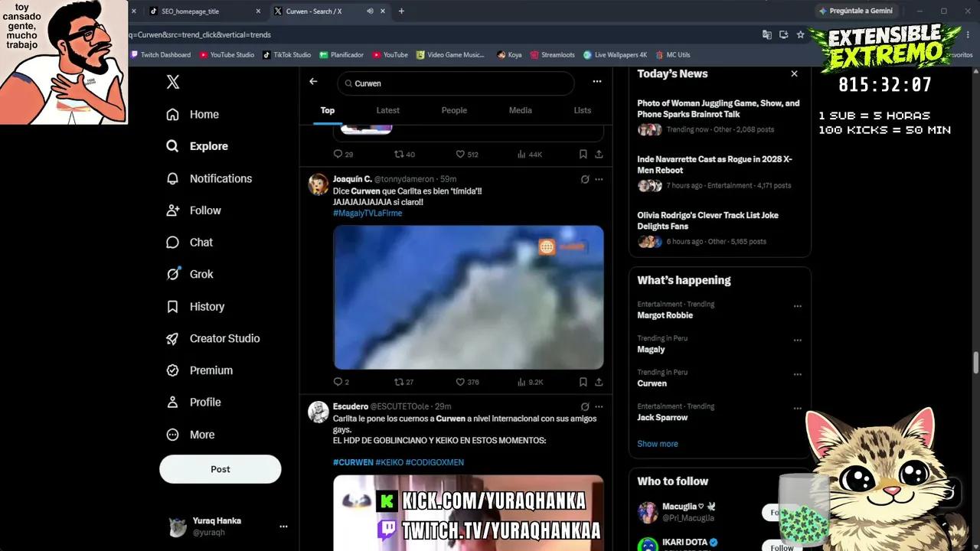Click Show more under What's happening

click(658, 444)
